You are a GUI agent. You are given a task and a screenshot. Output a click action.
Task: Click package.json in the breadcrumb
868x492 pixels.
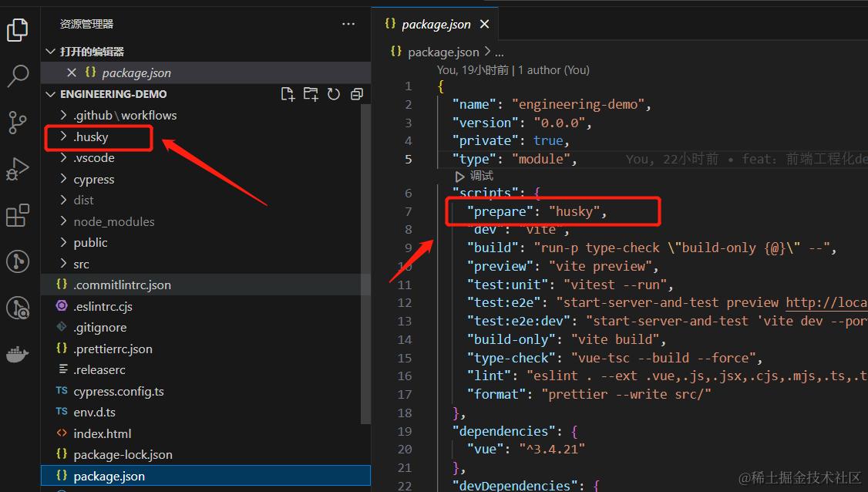tap(442, 52)
